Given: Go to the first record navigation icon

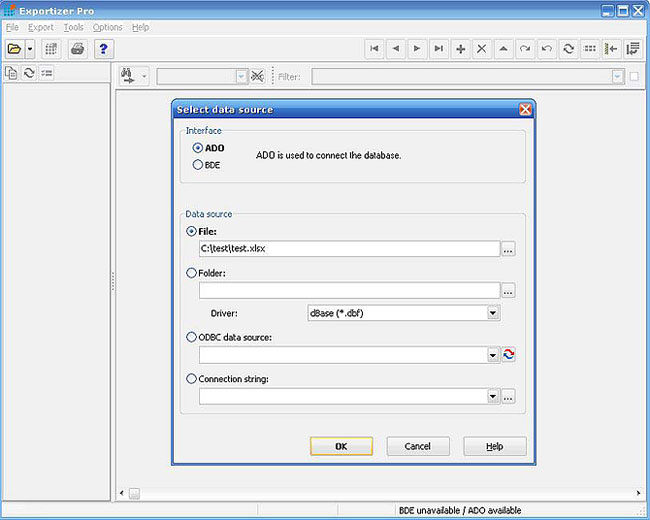Looking at the screenshot, I should coord(374,48).
